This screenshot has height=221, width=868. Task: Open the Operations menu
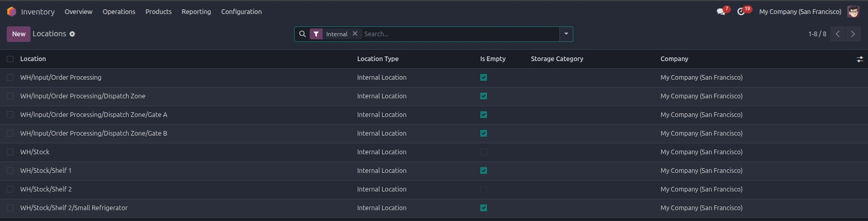pyautogui.click(x=119, y=11)
